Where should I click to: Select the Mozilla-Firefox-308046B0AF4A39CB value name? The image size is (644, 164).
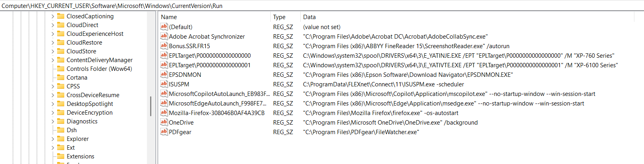click(x=217, y=113)
